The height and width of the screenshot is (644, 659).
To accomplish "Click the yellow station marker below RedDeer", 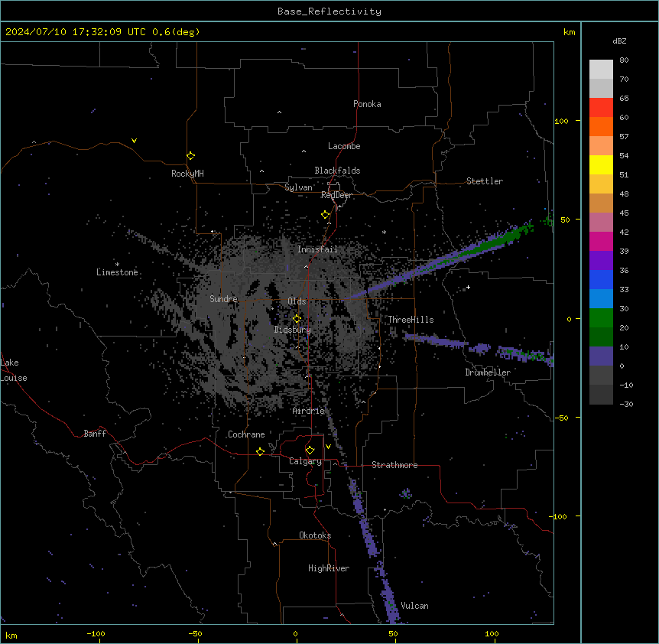I will click(x=325, y=215).
